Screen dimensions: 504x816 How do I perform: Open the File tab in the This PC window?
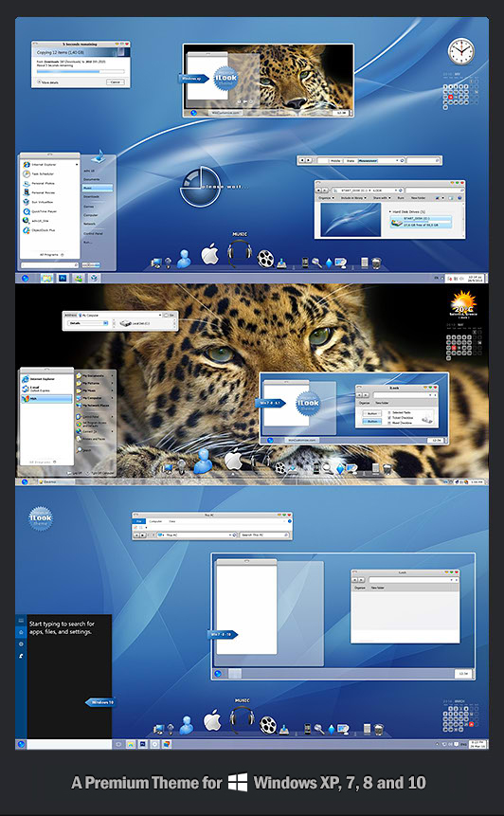pos(138,521)
